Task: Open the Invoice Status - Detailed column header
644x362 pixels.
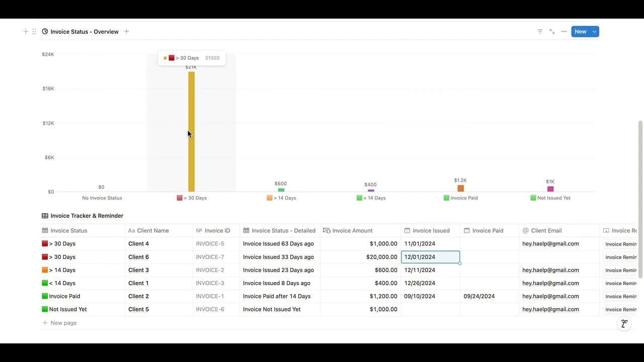Action: point(280,231)
